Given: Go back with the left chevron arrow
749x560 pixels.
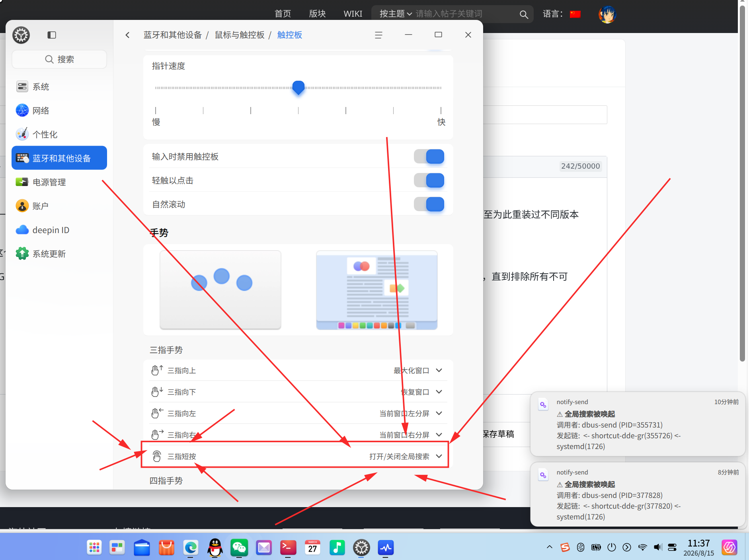Looking at the screenshot, I should 127,35.
